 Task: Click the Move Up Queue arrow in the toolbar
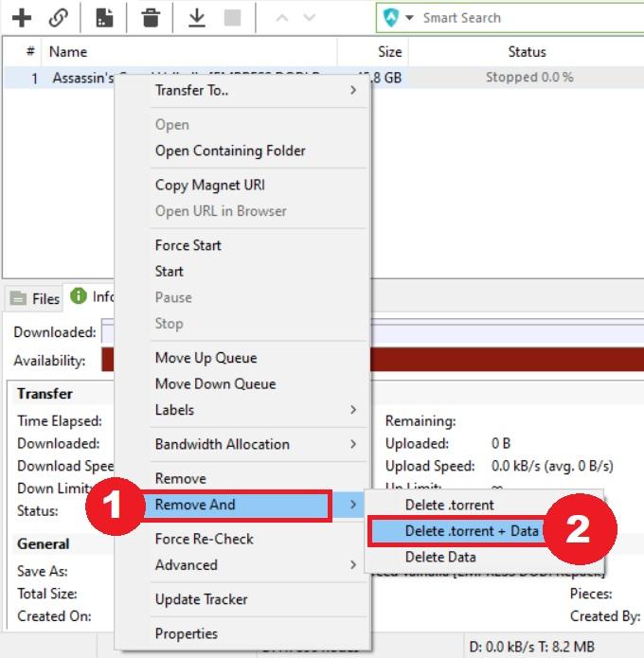click(x=282, y=18)
